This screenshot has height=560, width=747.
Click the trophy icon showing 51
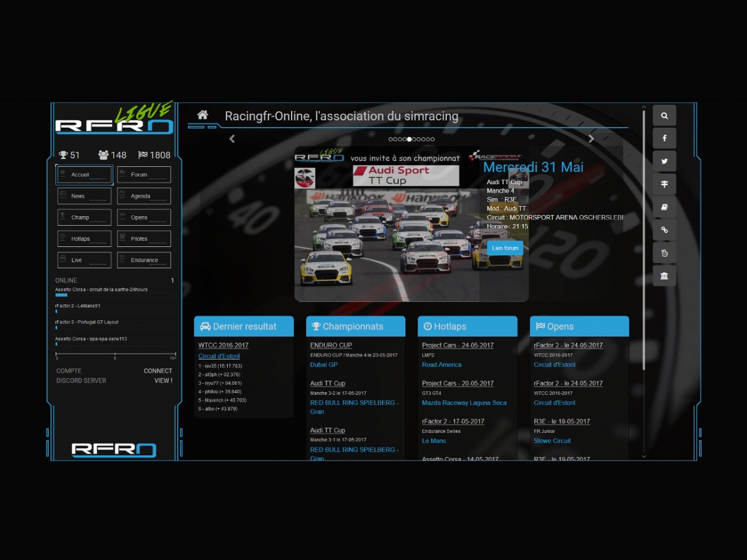click(x=63, y=155)
